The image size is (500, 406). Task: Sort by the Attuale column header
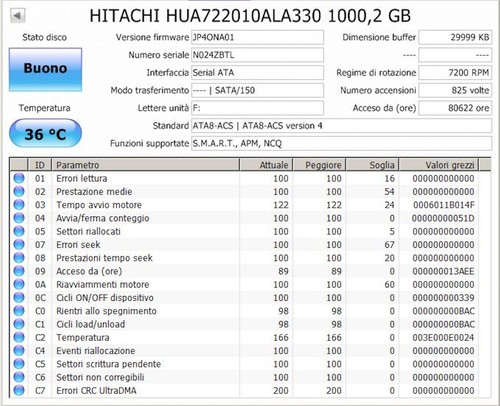click(x=266, y=165)
